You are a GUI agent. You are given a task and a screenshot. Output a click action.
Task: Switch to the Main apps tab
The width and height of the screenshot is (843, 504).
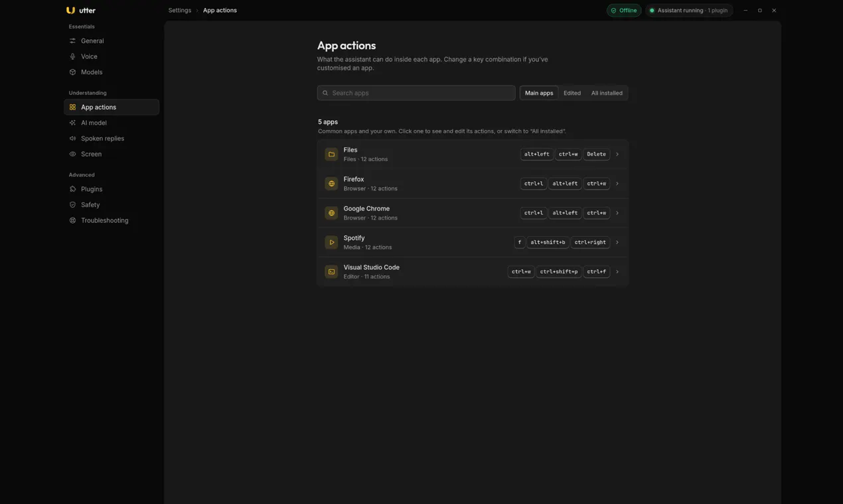pyautogui.click(x=539, y=93)
